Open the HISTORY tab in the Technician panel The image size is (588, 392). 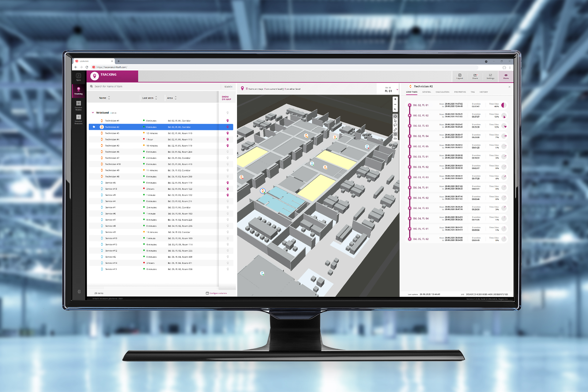point(484,92)
